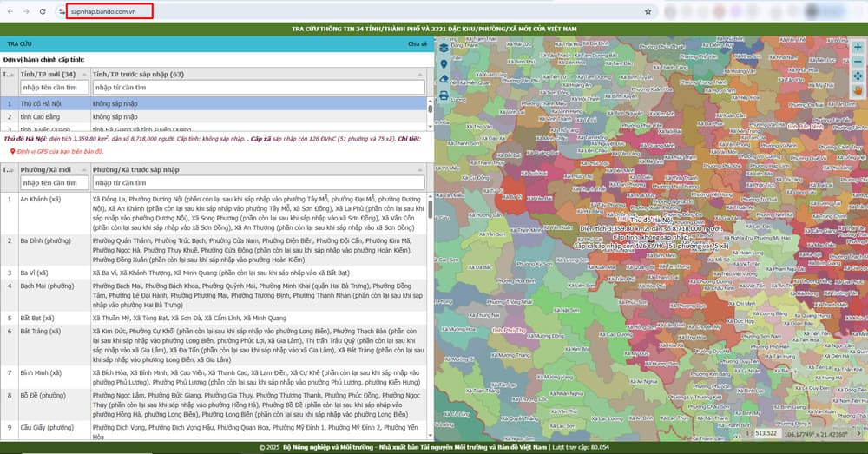This screenshot has height=454, width=868.
Task: Click the location pin tool on map
Action: coord(444,63)
